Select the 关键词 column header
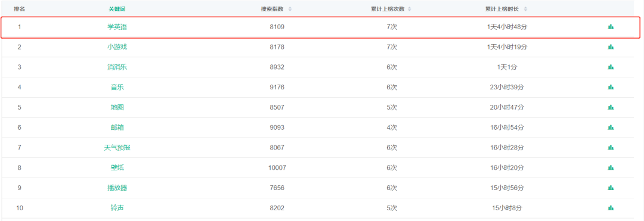The image size is (644, 221). [117, 9]
